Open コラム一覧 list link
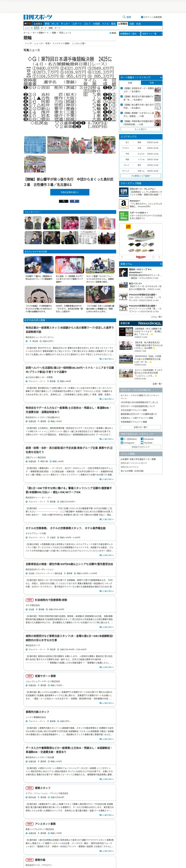The height and width of the screenshot is (868, 186). [156, 317]
